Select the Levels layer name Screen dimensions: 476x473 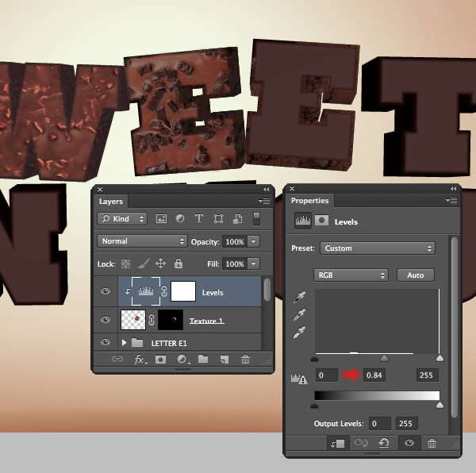(x=213, y=292)
